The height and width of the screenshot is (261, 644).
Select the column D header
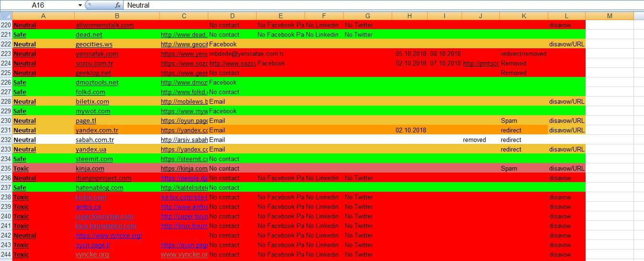coord(232,16)
